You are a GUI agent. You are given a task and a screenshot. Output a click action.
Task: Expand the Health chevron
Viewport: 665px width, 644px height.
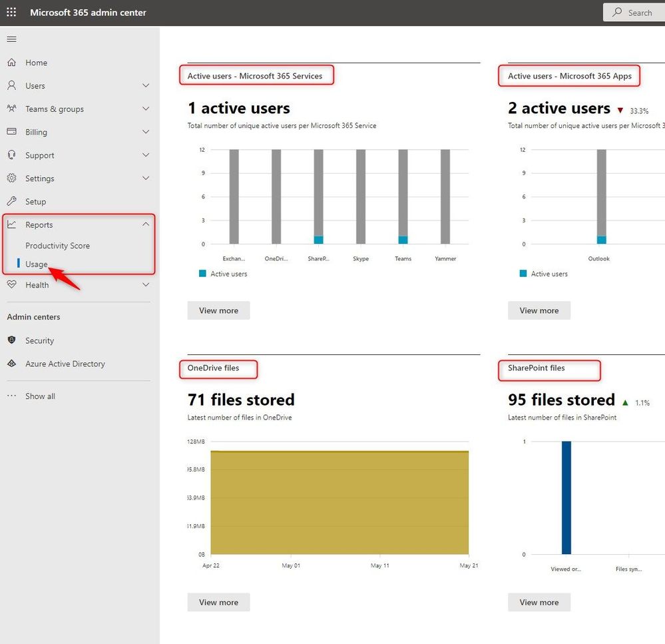(146, 284)
